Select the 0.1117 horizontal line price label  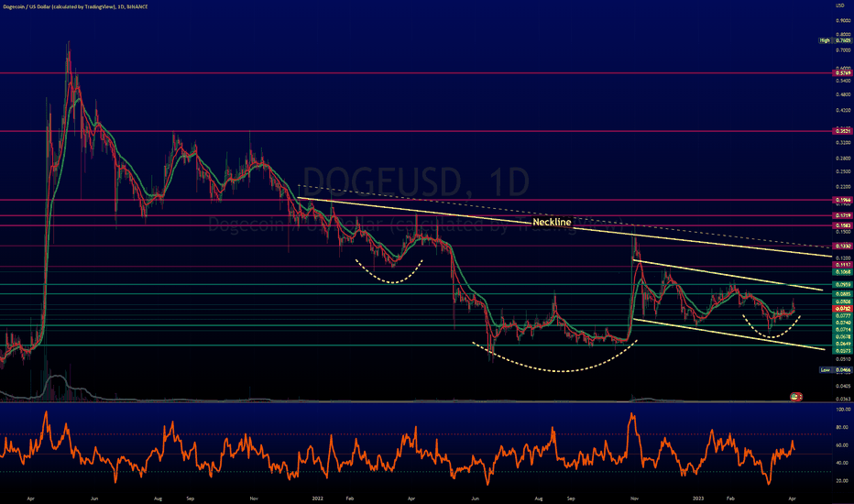[843, 265]
